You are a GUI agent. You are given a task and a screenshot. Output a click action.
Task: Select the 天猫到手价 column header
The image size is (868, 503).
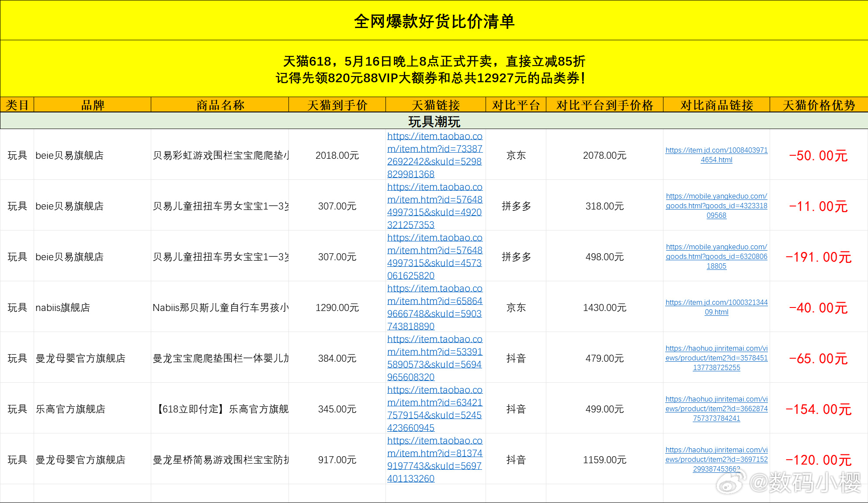[x=337, y=105]
